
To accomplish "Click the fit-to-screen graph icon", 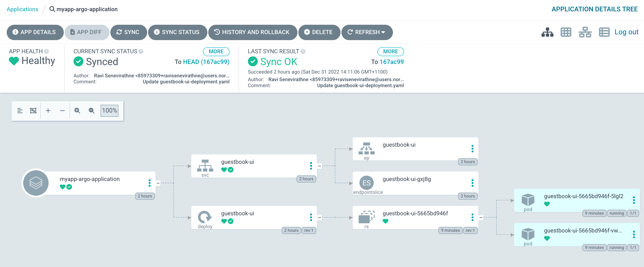I will point(33,110).
